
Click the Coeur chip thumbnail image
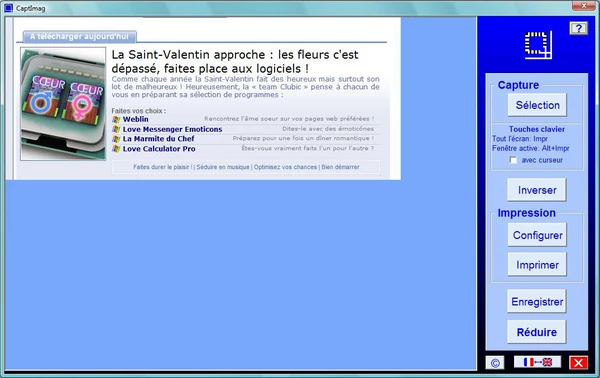[x=63, y=104]
